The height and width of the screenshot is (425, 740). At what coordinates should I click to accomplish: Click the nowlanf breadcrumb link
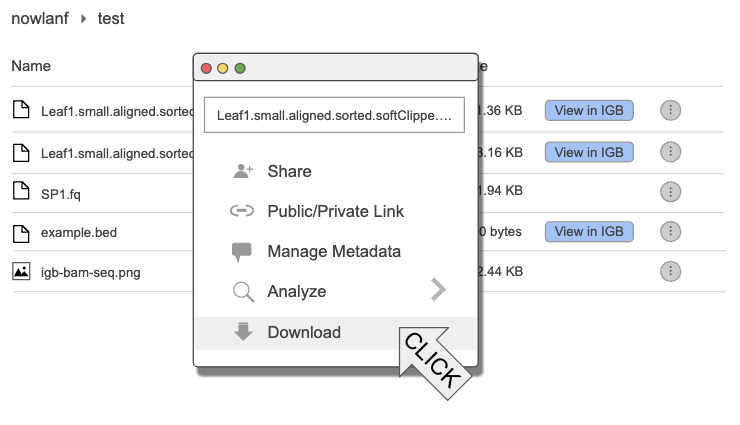pos(39,18)
